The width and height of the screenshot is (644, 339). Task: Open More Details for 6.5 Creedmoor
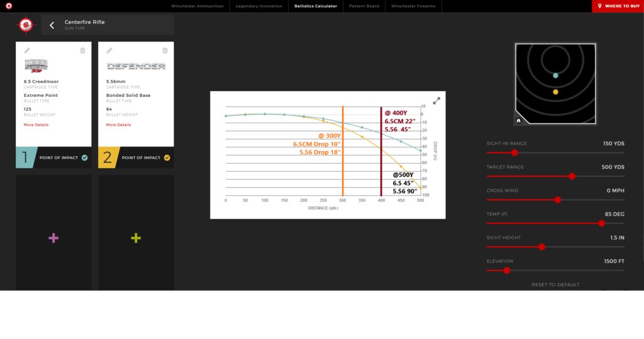click(x=36, y=125)
